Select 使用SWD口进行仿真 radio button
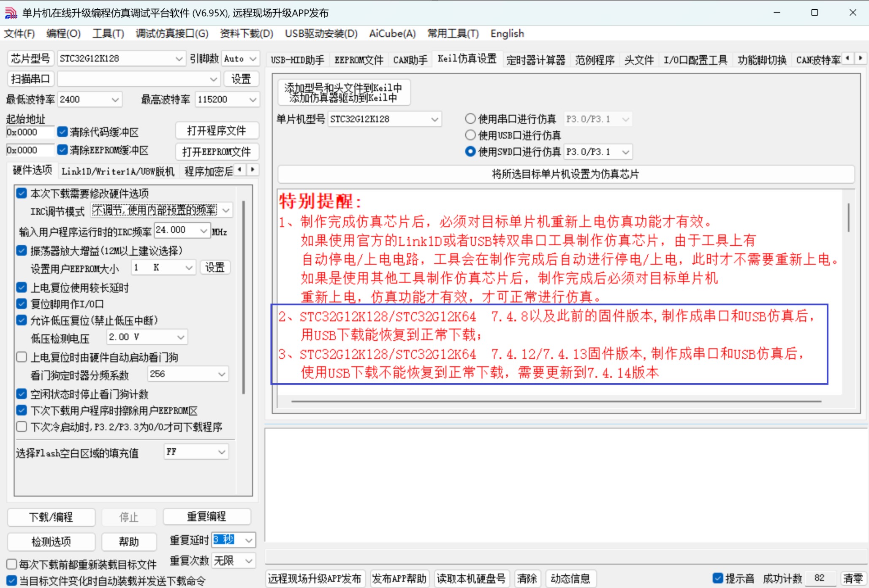Image resolution: width=869 pixels, height=588 pixels. tap(470, 152)
